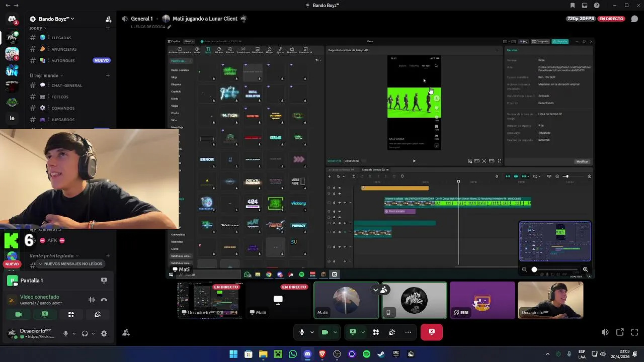The width and height of the screenshot is (644, 362).
Task: Open soundboard from voice panel
Action: click(x=98, y=314)
